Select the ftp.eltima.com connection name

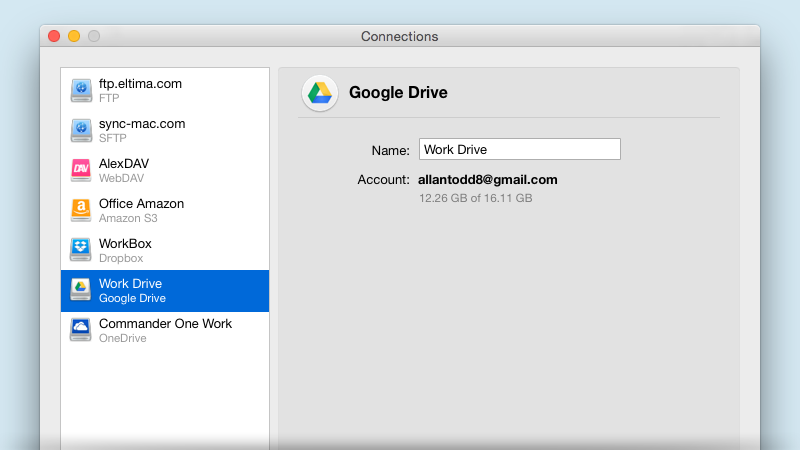(x=140, y=84)
